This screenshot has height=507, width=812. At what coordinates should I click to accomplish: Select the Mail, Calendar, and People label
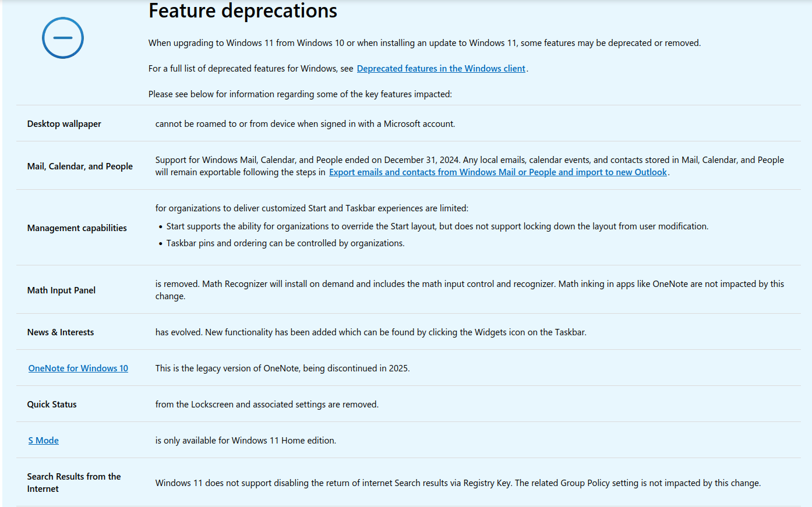[x=80, y=166]
